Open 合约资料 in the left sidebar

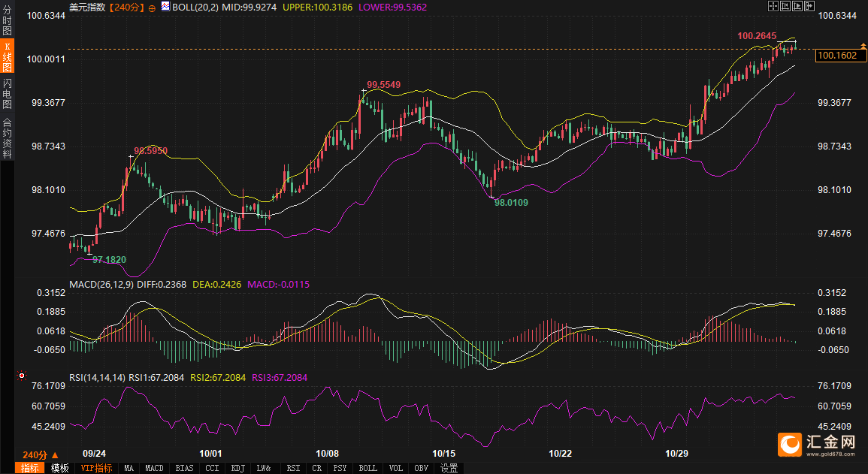pyautogui.click(x=7, y=138)
